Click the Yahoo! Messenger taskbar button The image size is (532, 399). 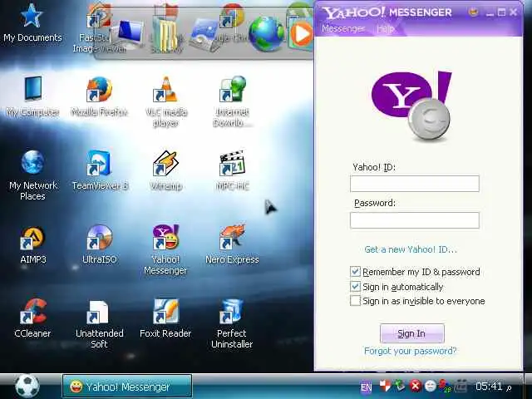(x=127, y=387)
